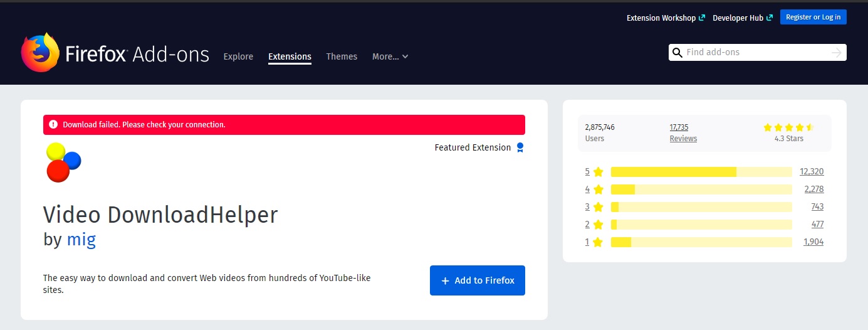Open the Extension Workshop link
The width and height of the screenshot is (868, 330).
coord(661,18)
